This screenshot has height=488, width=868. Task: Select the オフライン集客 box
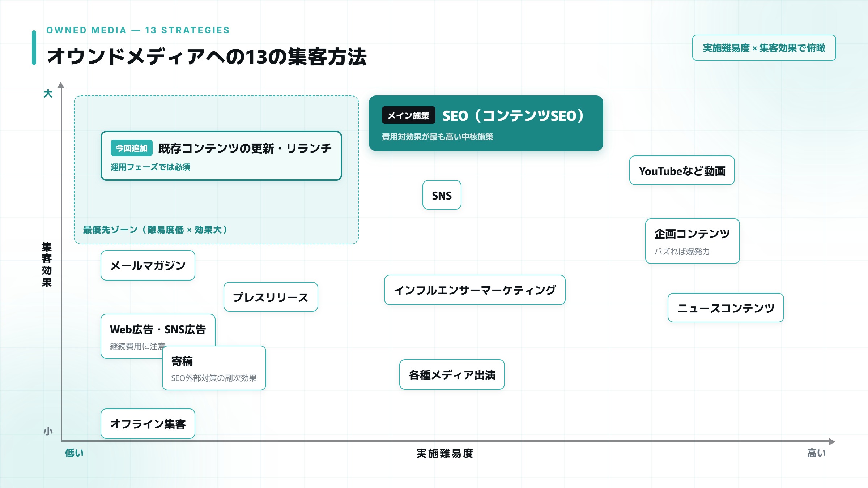click(148, 424)
